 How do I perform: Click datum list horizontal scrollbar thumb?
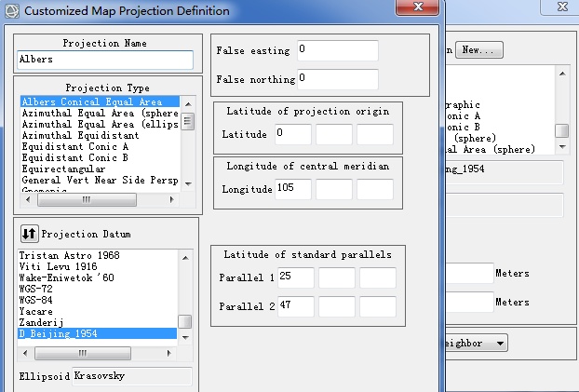(x=83, y=353)
